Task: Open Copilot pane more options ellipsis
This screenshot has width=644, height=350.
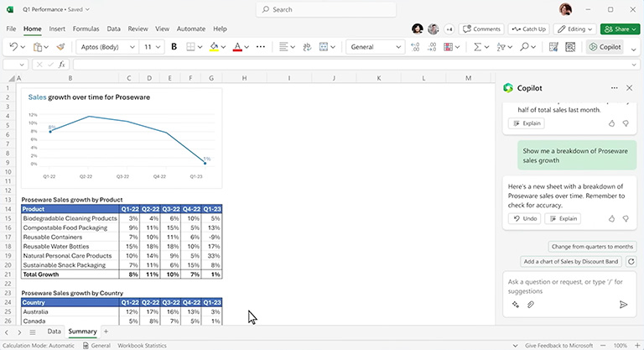Action: pos(614,87)
